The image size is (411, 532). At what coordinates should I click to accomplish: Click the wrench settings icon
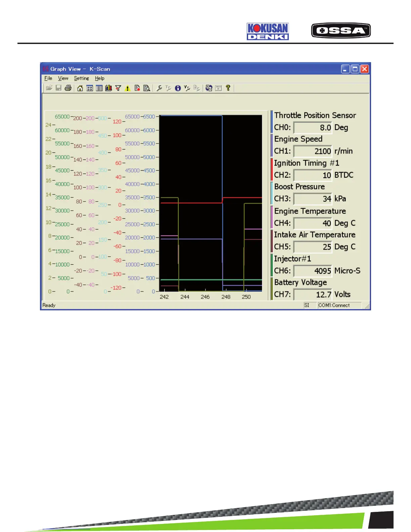click(x=159, y=88)
